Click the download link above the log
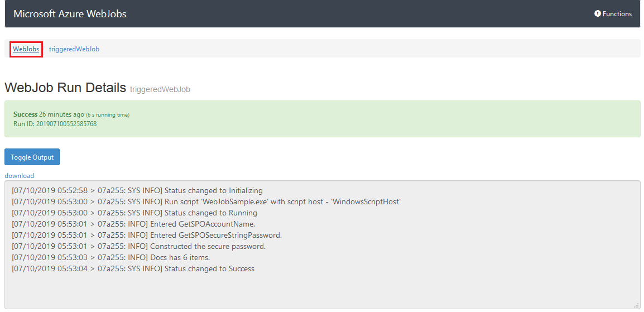Screen dimensions: 644x312 tap(20, 175)
